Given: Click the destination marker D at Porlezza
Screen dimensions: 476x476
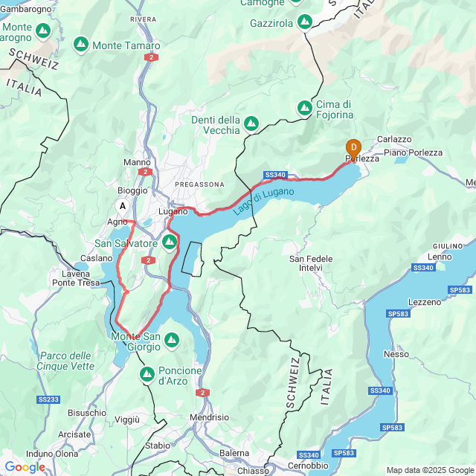Looking at the screenshot, I should (353, 149).
